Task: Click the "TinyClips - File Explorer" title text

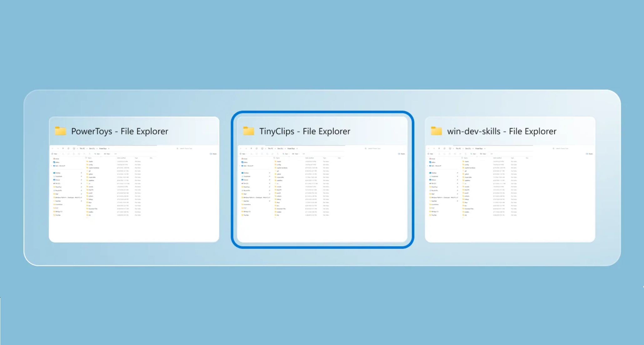Action: [x=305, y=131]
